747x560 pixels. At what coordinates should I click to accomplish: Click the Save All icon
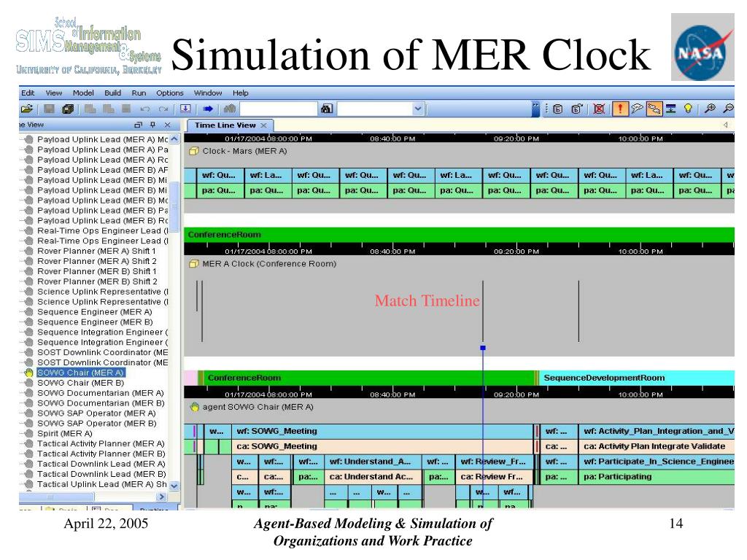tap(68, 109)
